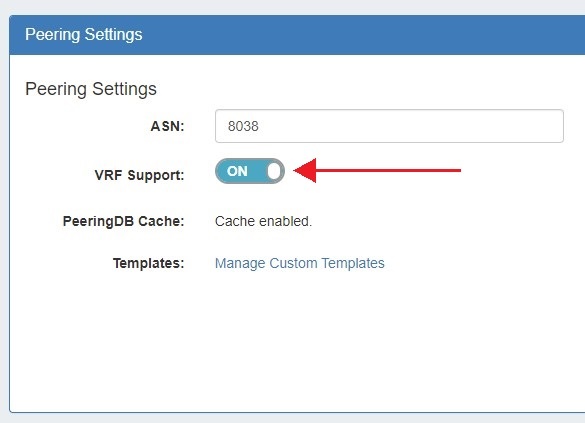Click the word Templates in Manage link

point(353,263)
